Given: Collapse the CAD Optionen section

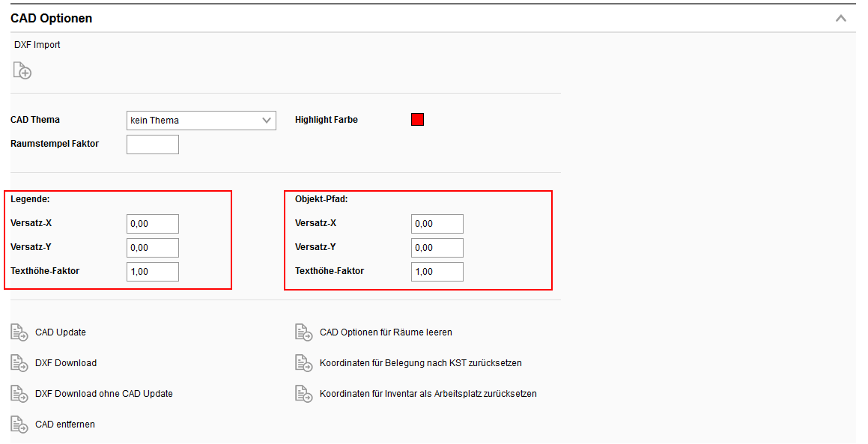Looking at the screenshot, I should coord(840,18).
